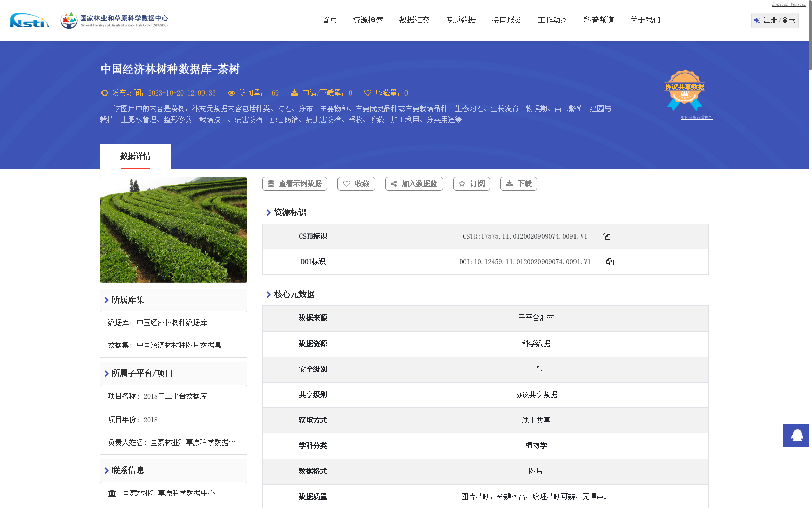Open database 中国经济林树种数据库 link
This screenshot has width=812, height=508.
172,323
